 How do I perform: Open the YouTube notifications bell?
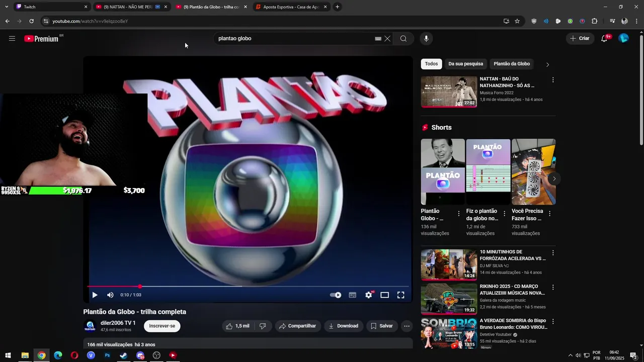pos(605,39)
